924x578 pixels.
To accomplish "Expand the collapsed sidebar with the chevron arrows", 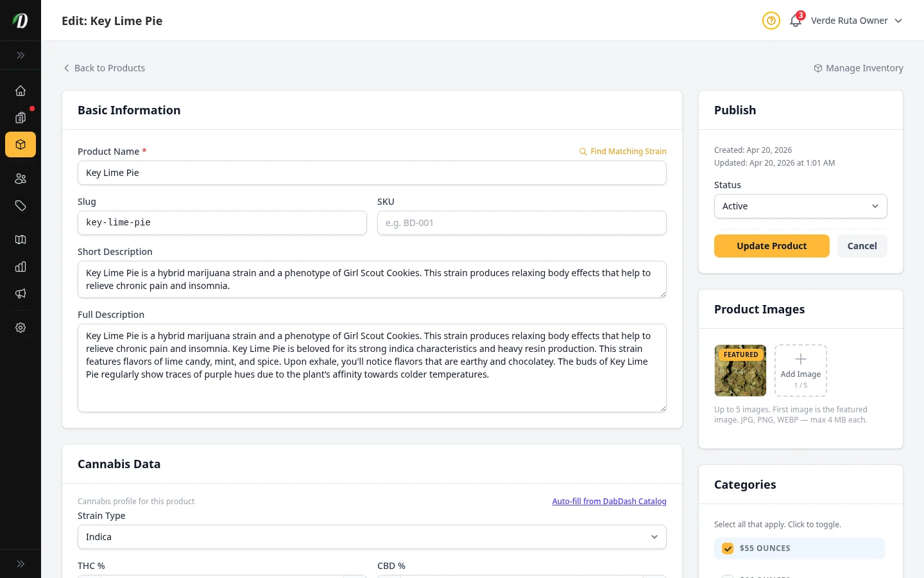I will [x=21, y=55].
